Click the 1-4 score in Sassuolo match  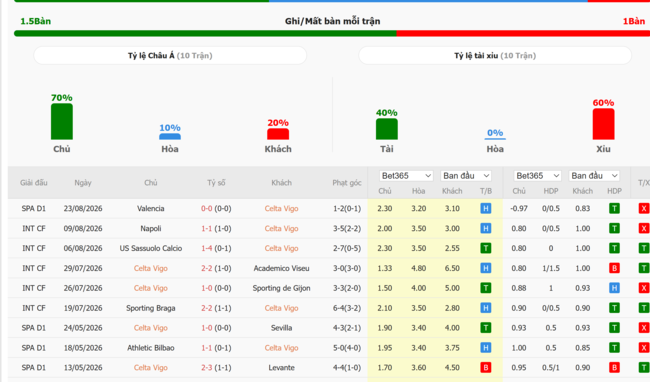tap(206, 248)
